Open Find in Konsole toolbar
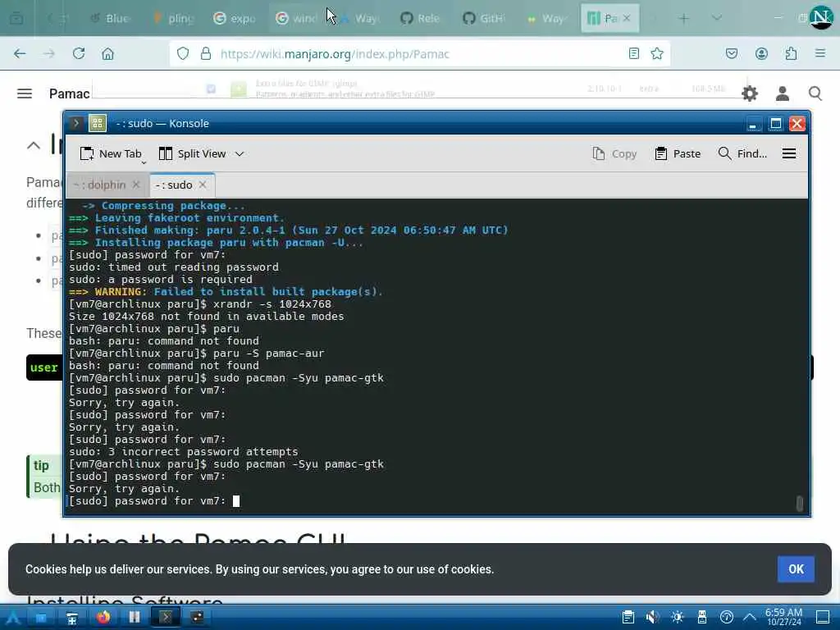This screenshot has width=840, height=630. 742,153
